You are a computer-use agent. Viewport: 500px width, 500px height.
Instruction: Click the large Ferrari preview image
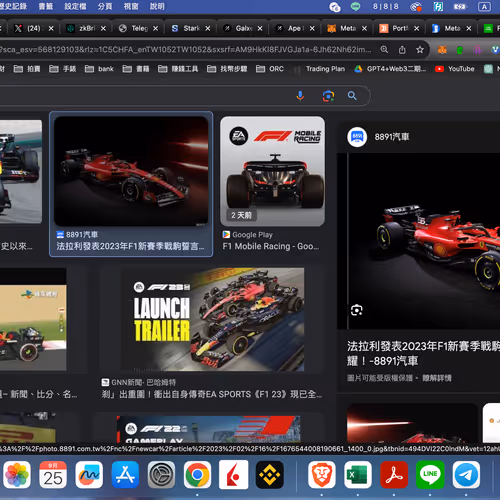pyautogui.click(x=423, y=241)
